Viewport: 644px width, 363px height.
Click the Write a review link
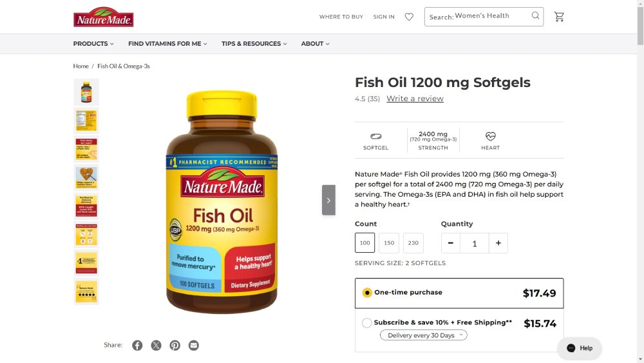tap(415, 99)
